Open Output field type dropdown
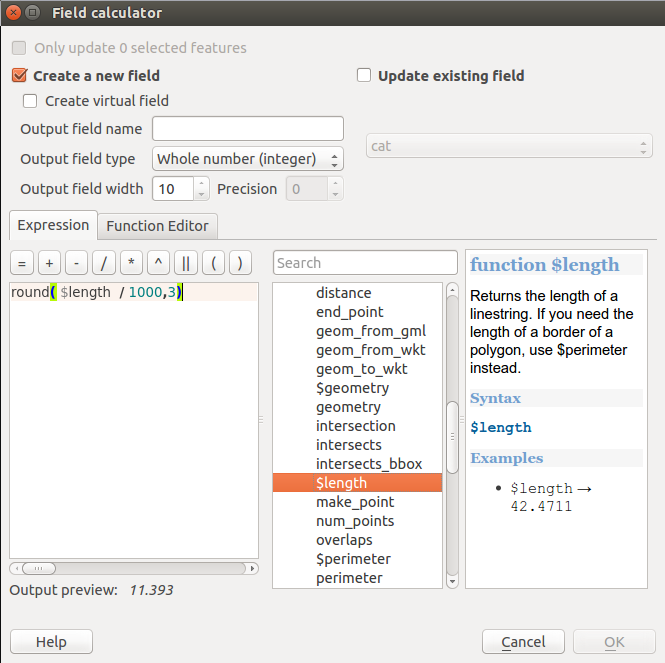The height and width of the screenshot is (663, 665). pyautogui.click(x=248, y=159)
